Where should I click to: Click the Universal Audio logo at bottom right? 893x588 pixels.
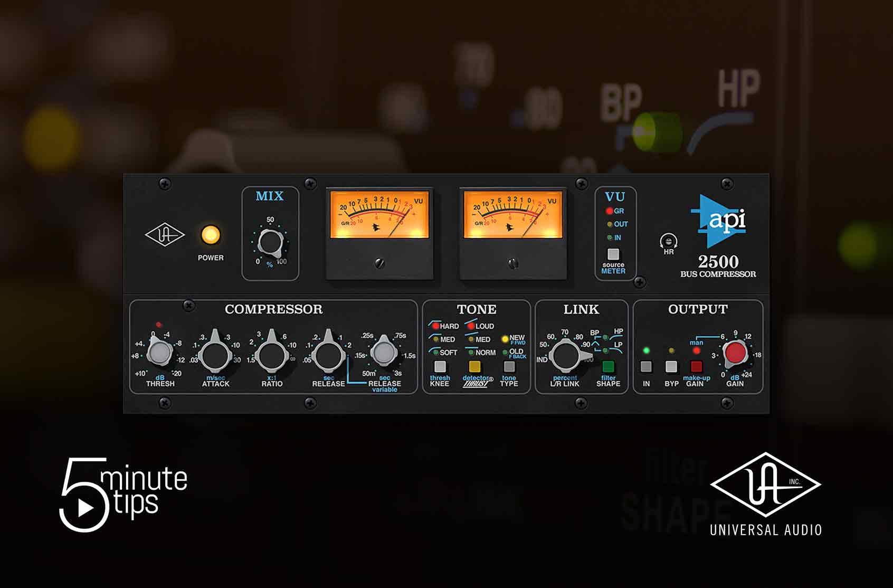[x=765, y=494]
